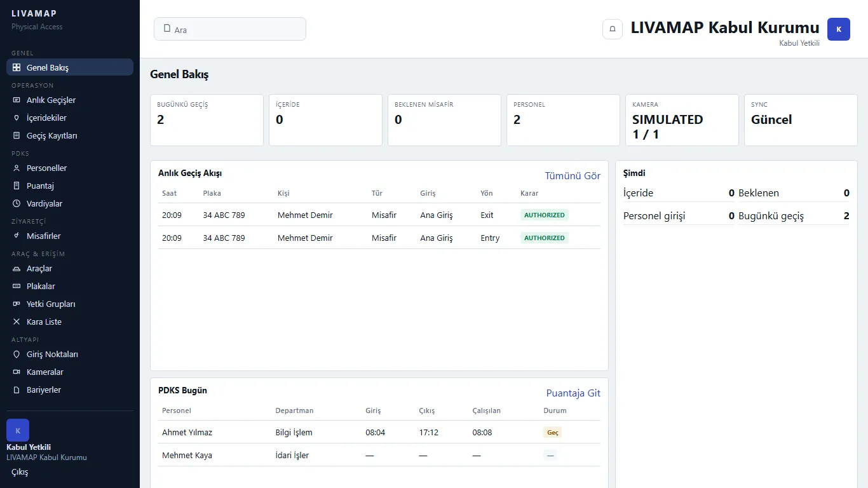Screen dimensions: 868x488
Task: Select the Bugünkü Geçiş stat card
Action: point(207,120)
